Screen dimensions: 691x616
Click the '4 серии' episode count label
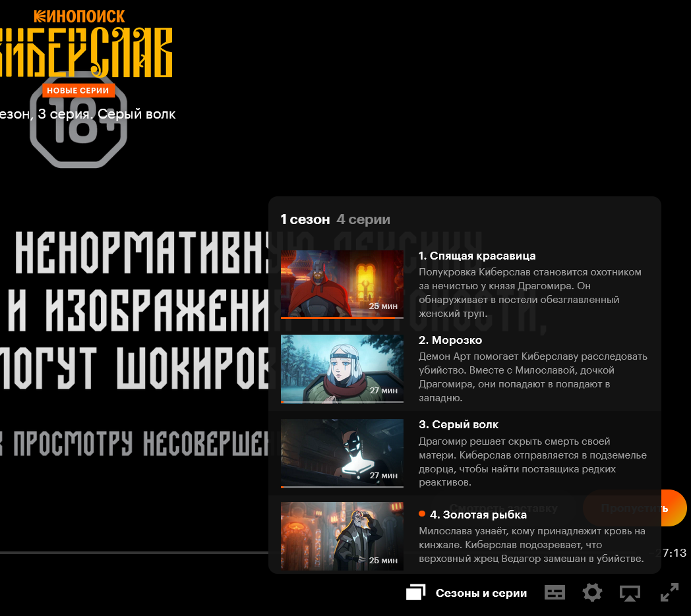tap(363, 219)
